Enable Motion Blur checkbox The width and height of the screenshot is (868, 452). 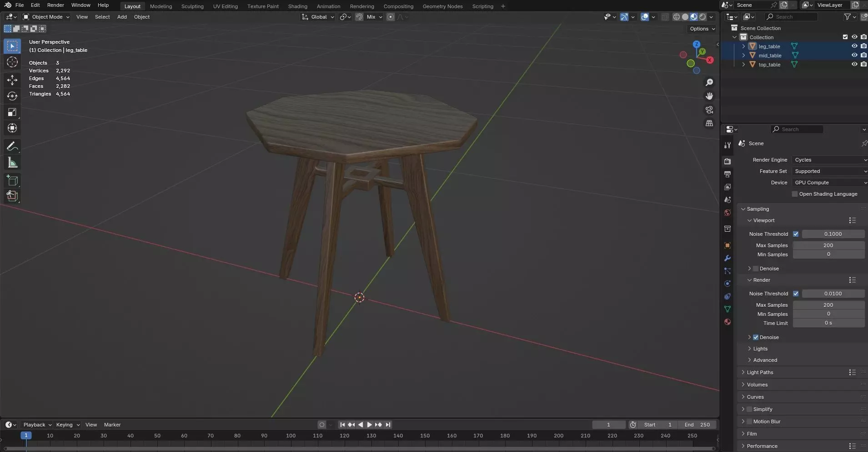point(749,422)
